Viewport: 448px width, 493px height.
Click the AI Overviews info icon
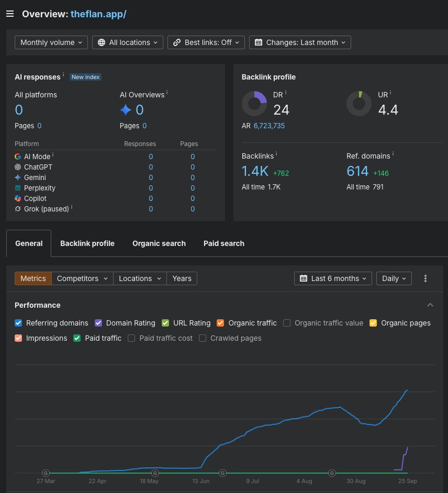pos(167,92)
